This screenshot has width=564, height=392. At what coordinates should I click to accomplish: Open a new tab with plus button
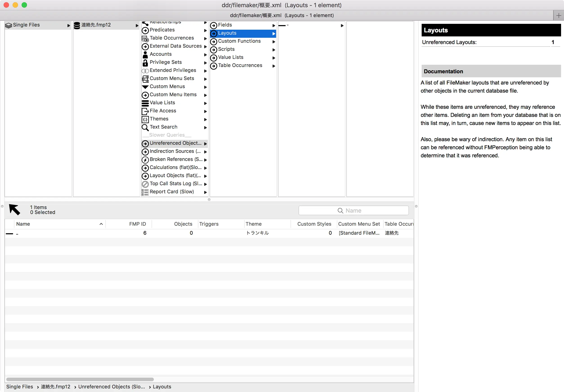[x=559, y=16]
